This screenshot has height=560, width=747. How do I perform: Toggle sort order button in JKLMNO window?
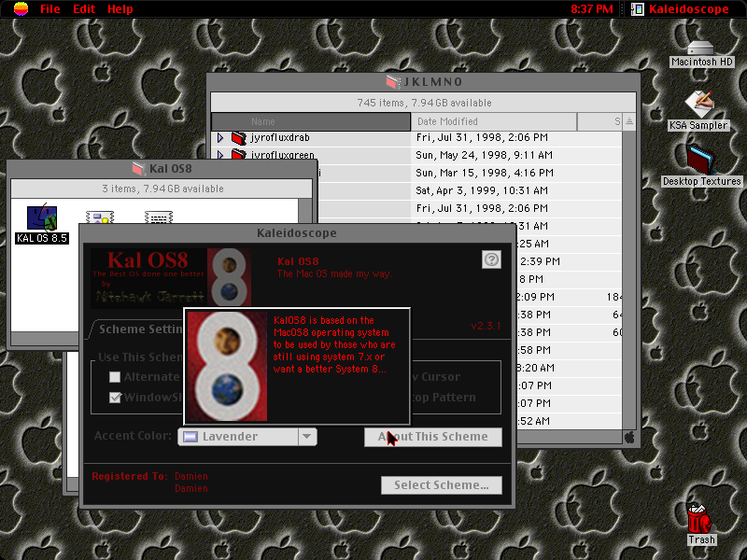coord(628,121)
